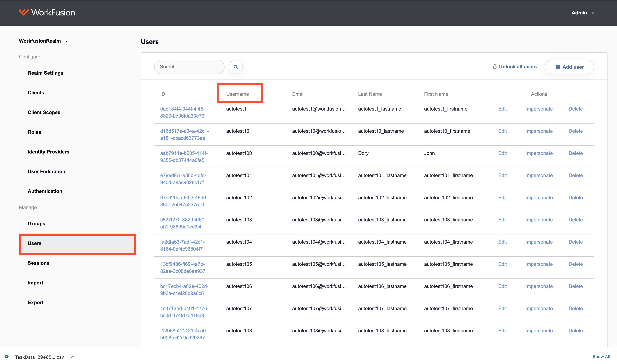This screenshot has width=617, height=364.
Task: Open user ID 13bf9486 link
Action: [183, 268]
